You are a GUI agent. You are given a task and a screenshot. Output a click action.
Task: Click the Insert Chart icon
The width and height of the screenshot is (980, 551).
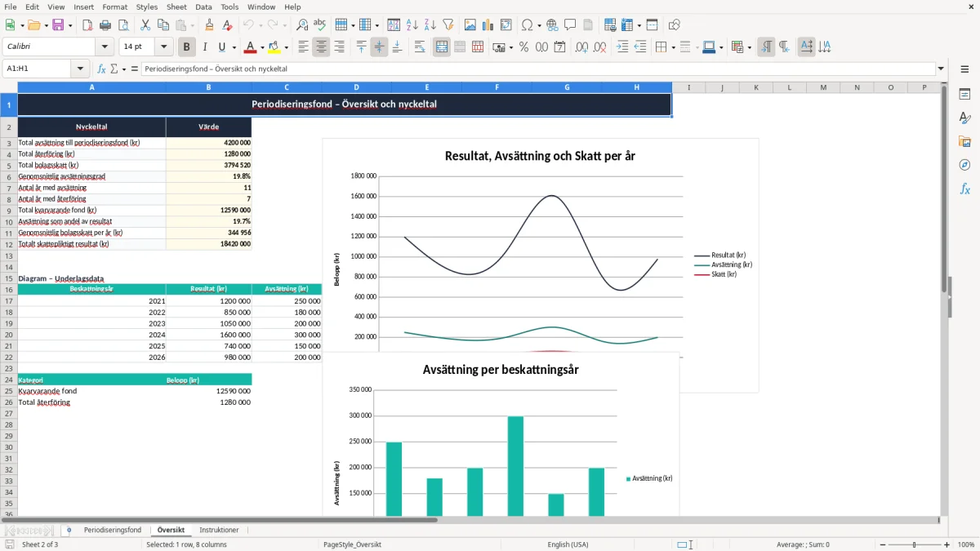tap(488, 25)
